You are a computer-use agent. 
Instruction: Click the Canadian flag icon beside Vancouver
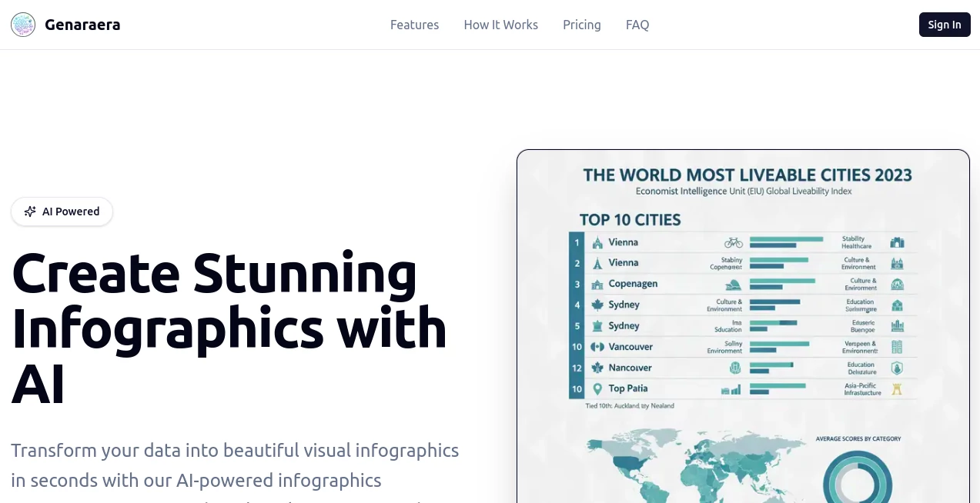coord(594,346)
